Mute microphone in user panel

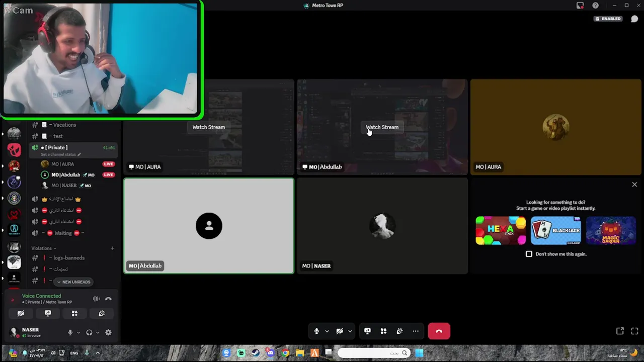(x=70, y=332)
